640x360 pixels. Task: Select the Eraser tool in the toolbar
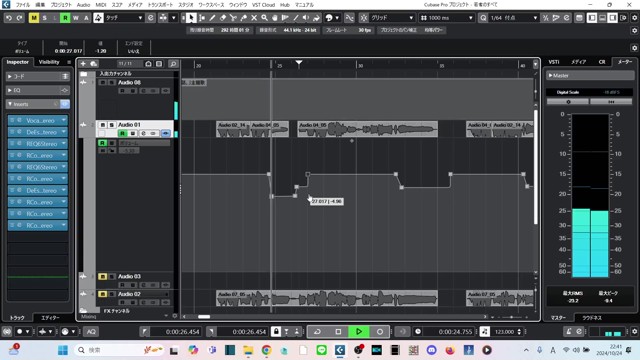tap(223, 18)
